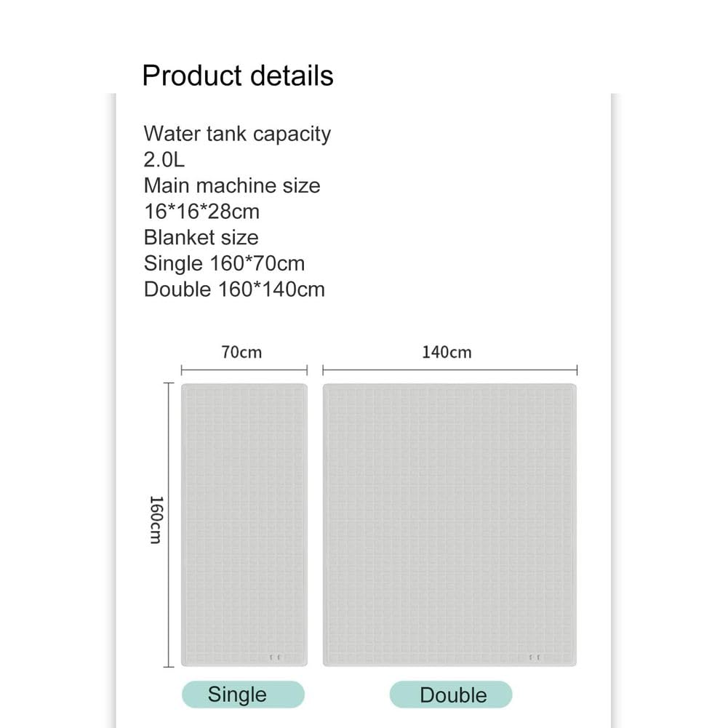Click the Water tank capacity text

(x=237, y=134)
